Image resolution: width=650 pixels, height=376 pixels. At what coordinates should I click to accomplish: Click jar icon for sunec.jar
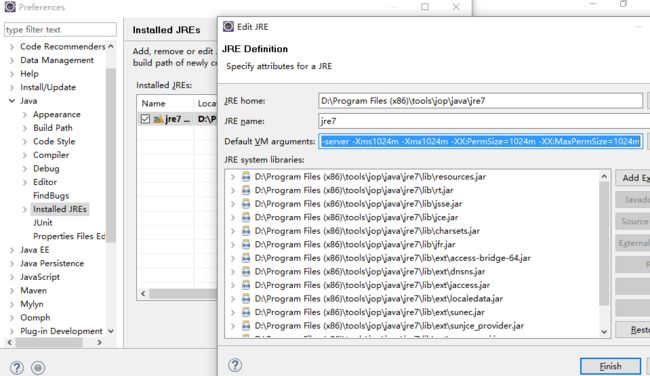point(246,312)
